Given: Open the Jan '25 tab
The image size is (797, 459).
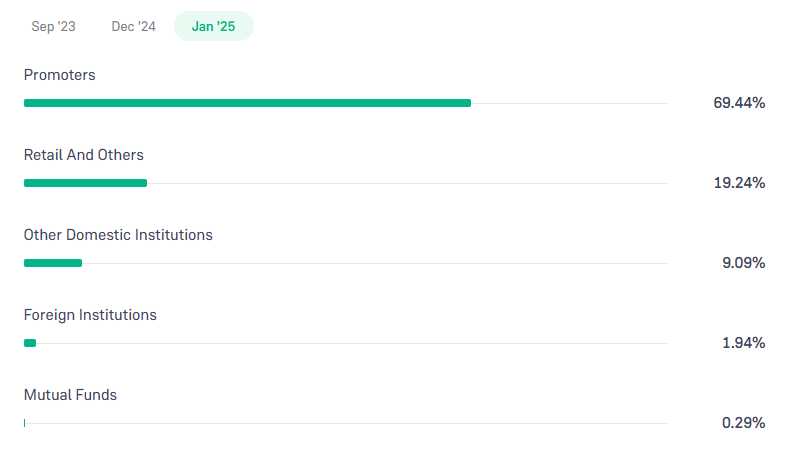Looking at the screenshot, I should [213, 26].
